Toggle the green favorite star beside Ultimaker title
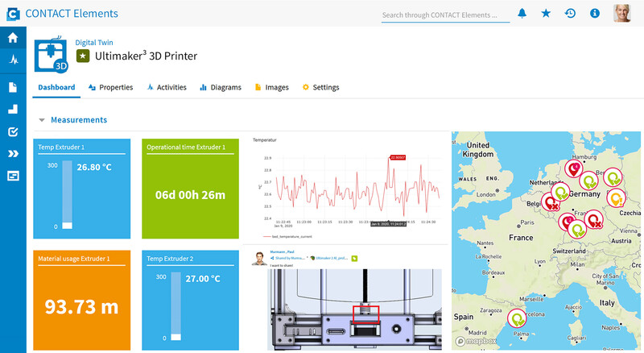This screenshot has width=644, height=353. click(83, 56)
